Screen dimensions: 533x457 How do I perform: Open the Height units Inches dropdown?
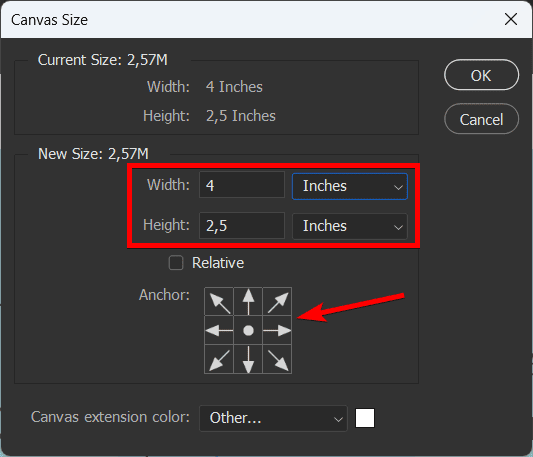(350, 226)
